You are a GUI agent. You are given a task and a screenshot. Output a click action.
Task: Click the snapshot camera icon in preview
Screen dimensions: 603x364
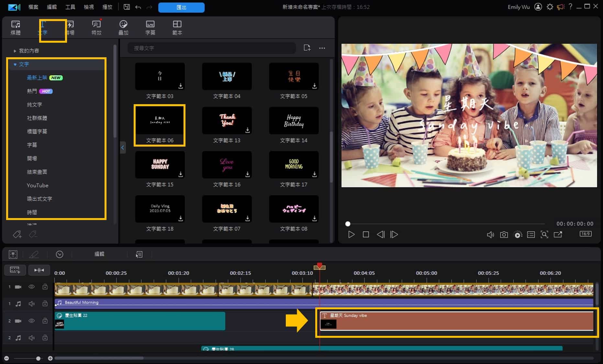click(x=504, y=235)
